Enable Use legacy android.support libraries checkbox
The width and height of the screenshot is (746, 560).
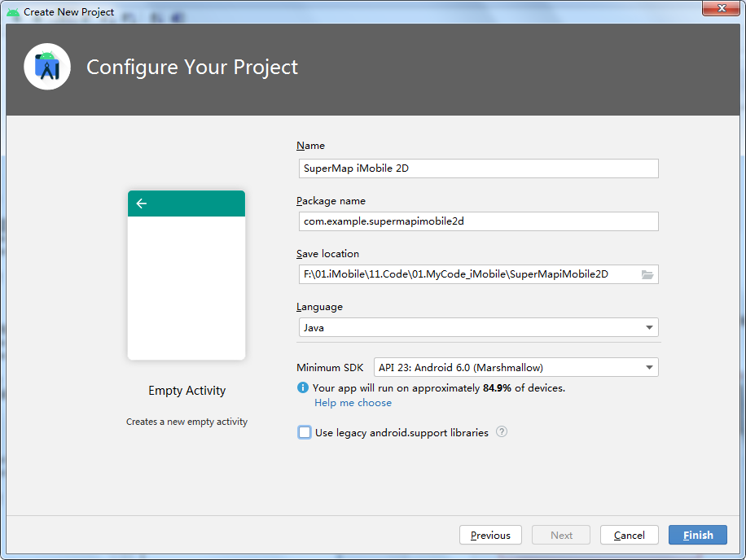305,432
